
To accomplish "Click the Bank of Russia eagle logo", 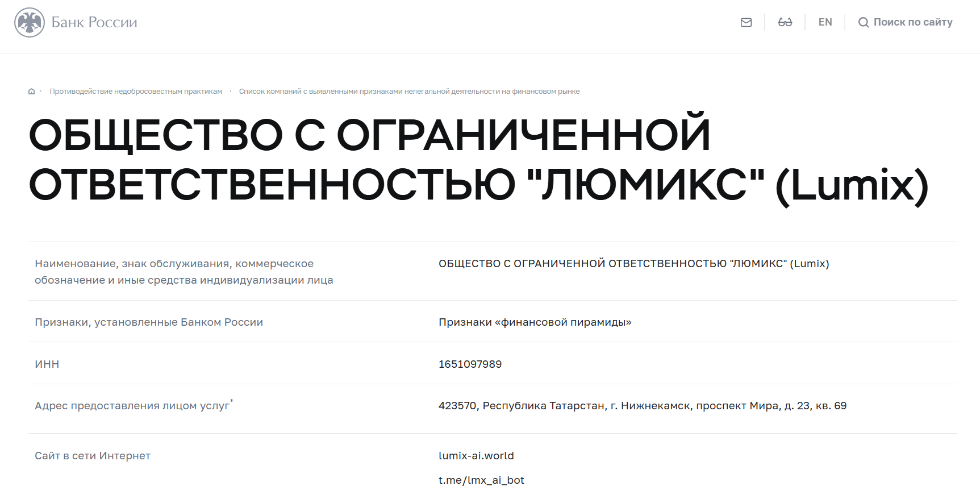I will pyautogui.click(x=30, y=23).
